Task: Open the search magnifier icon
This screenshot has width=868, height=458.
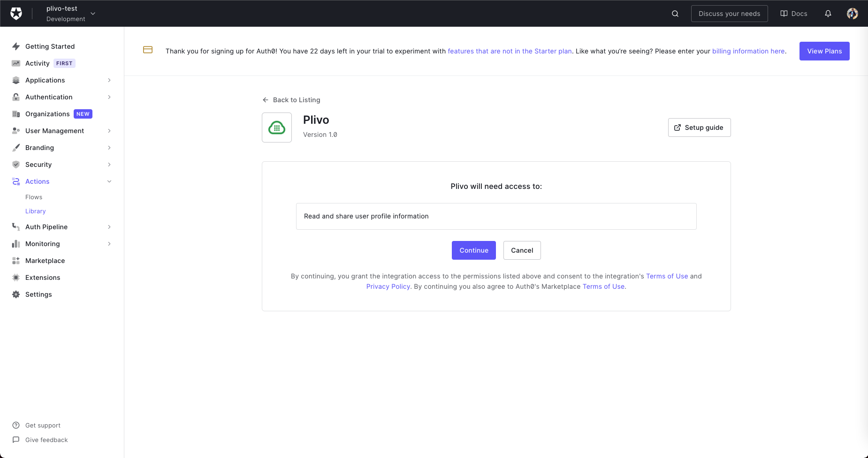Action: tap(675, 14)
